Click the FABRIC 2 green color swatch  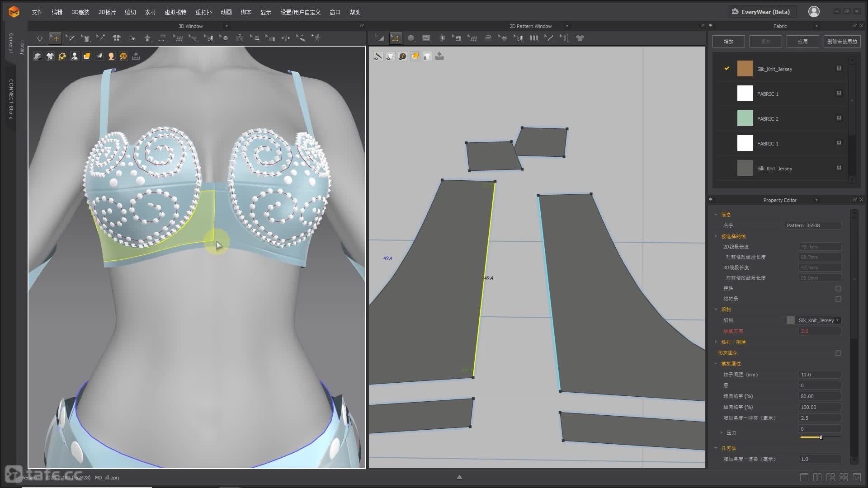coord(745,118)
